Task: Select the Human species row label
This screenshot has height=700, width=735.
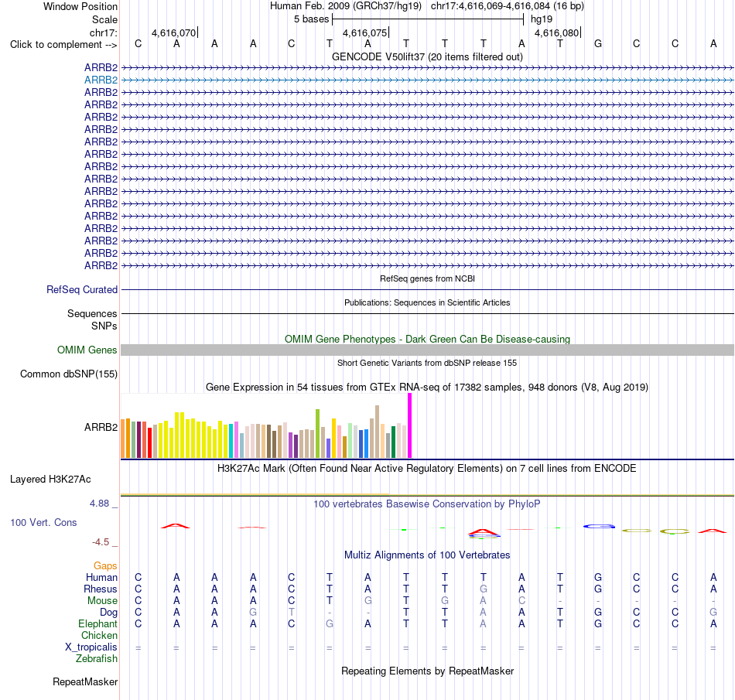Action: [101, 577]
